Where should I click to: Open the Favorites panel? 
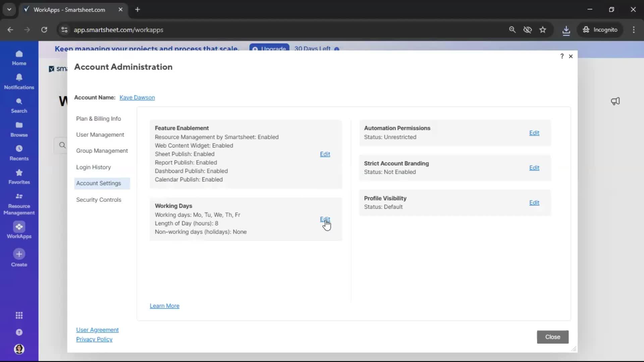coord(19,176)
